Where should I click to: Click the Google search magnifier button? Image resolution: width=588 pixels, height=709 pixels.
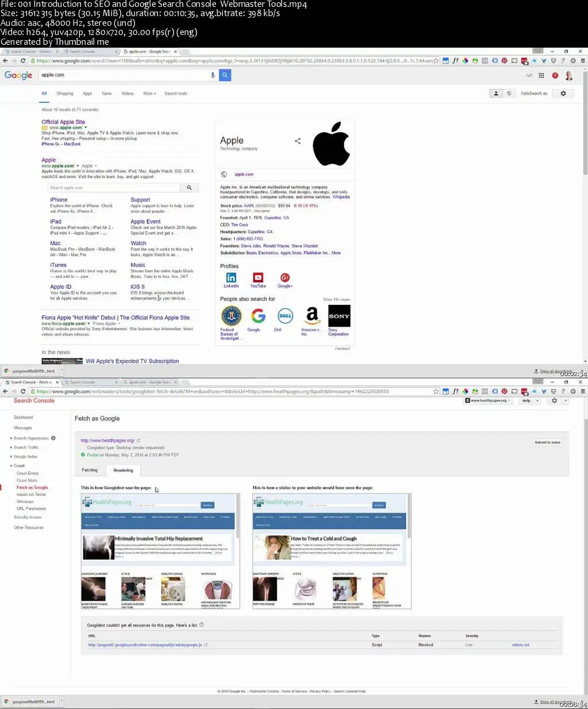click(225, 75)
